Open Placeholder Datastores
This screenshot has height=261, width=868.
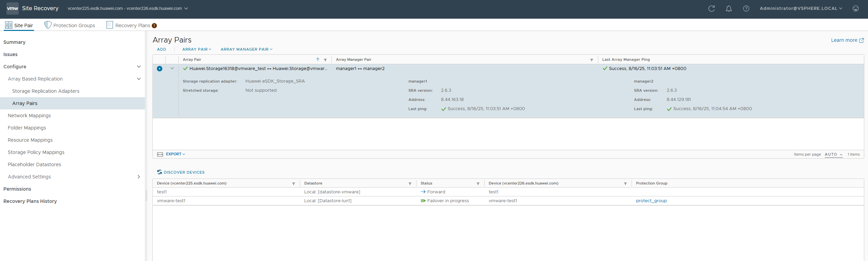click(x=34, y=164)
